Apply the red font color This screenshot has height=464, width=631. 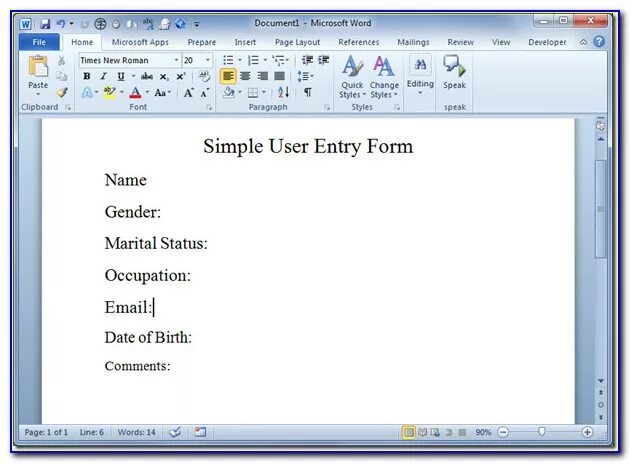[x=136, y=93]
